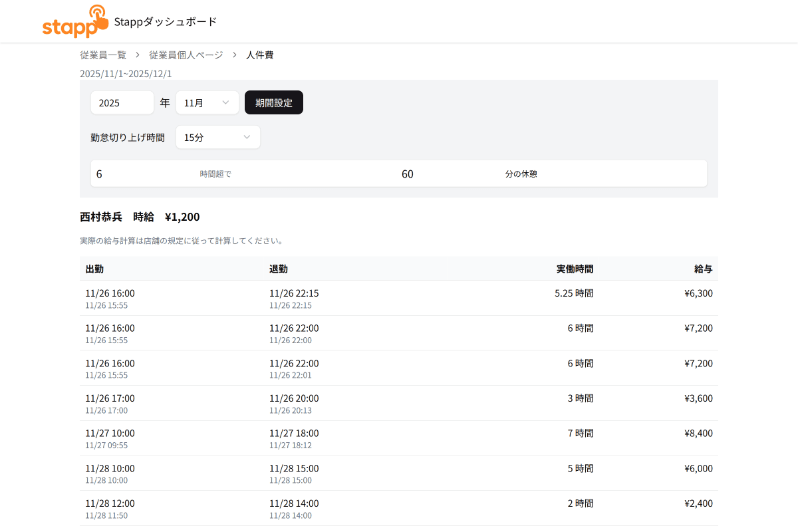Select the 11/28 12:00 attendance row
This screenshot has width=798, height=532.
coord(399,509)
